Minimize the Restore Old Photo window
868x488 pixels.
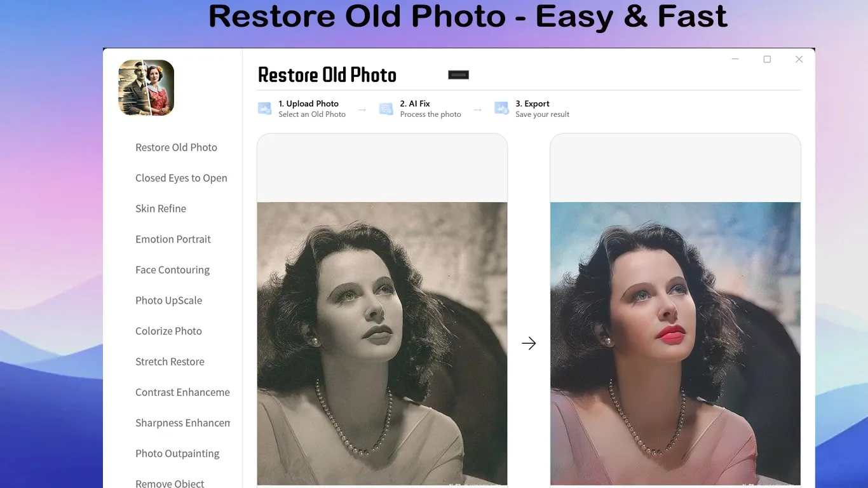[735, 59]
